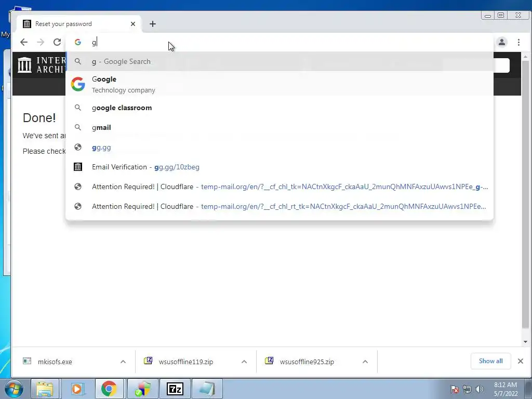Open the Windows Start menu orb

pos(14,389)
